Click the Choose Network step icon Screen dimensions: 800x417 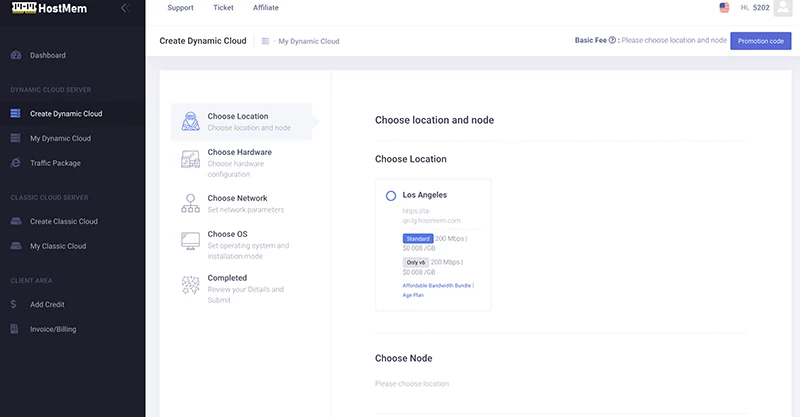pos(190,204)
